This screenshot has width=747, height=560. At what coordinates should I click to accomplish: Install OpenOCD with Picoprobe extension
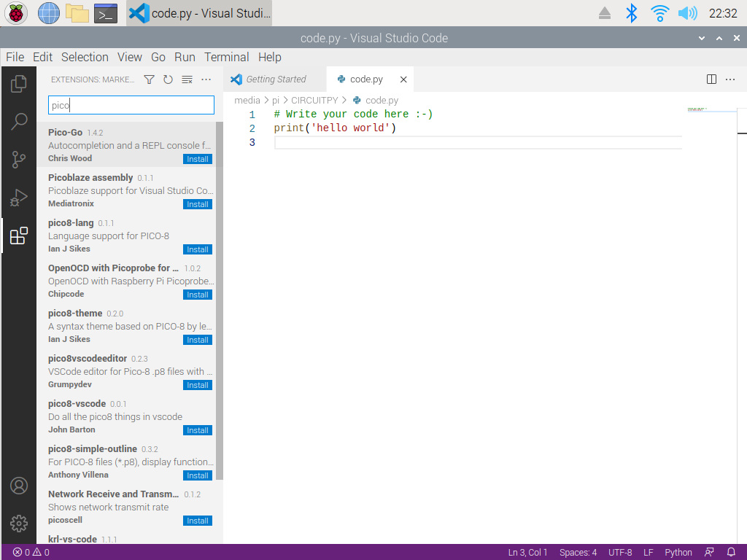coord(198,295)
